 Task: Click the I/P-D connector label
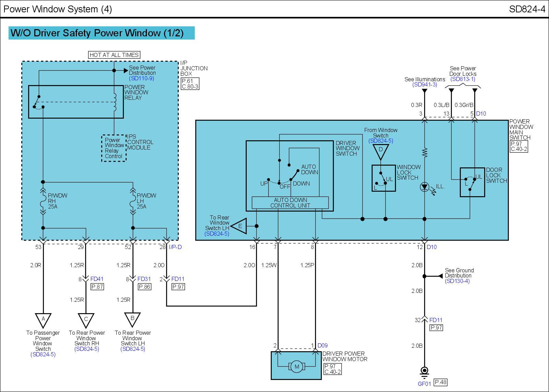175,247
